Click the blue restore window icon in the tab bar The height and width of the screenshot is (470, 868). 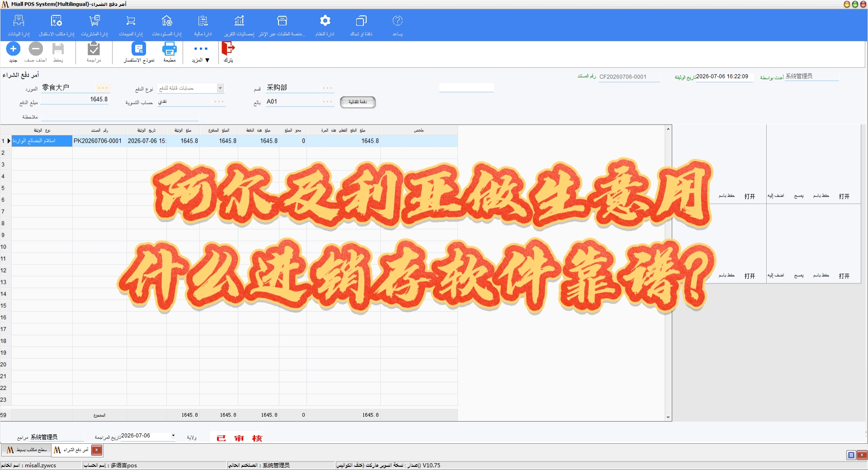click(x=851, y=455)
